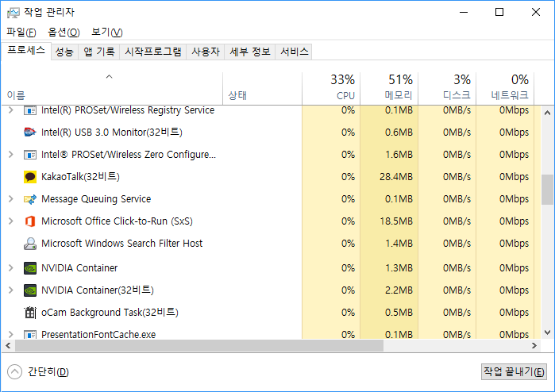Click the horizontal scrollbar thumb
Screen dimensions: 555x392
tap(199, 346)
